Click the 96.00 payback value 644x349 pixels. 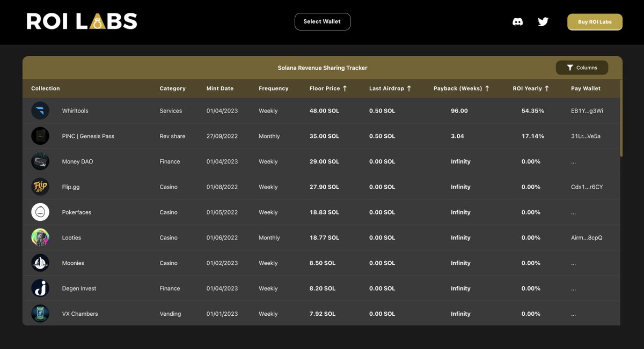459,111
